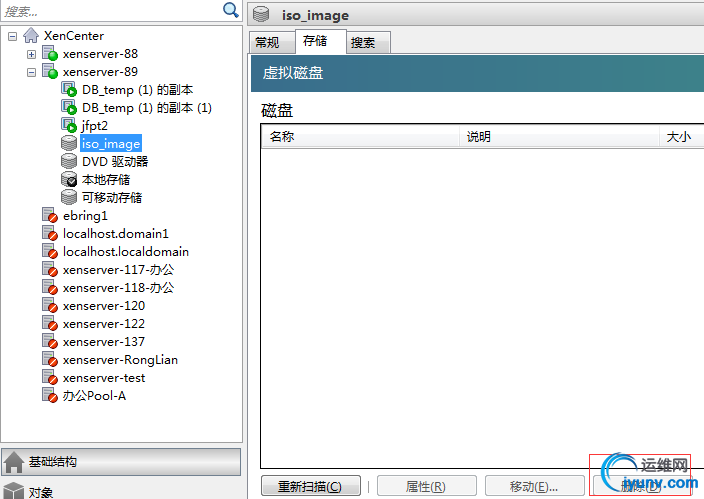Click the localhost.localdomain server icon
704x499 pixels.
50,251
